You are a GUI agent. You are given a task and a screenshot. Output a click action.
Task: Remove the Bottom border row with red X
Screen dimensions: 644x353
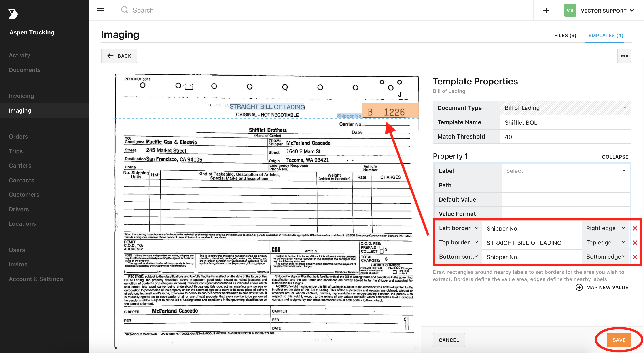[635, 256]
